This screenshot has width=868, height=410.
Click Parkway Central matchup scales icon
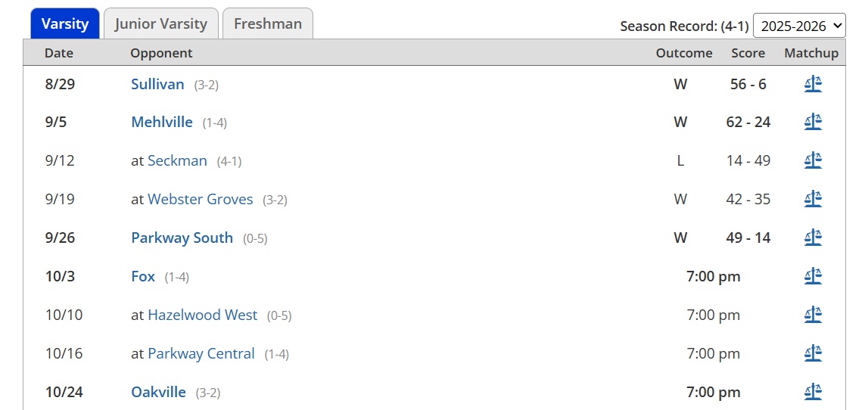pyautogui.click(x=813, y=353)
